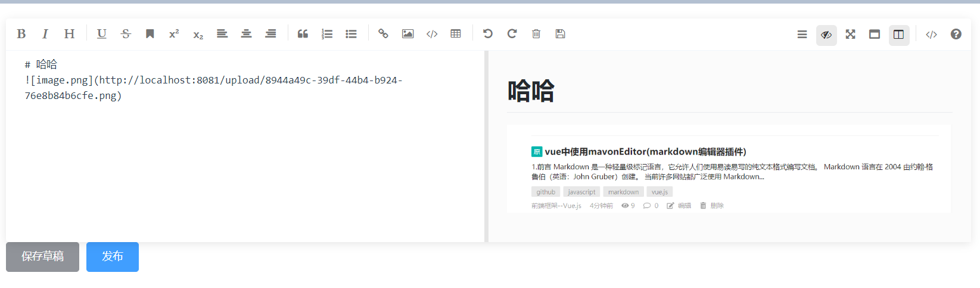
Task: Insert an unordered bullet list
Action: pyautogui.click(x=351, y=34)
